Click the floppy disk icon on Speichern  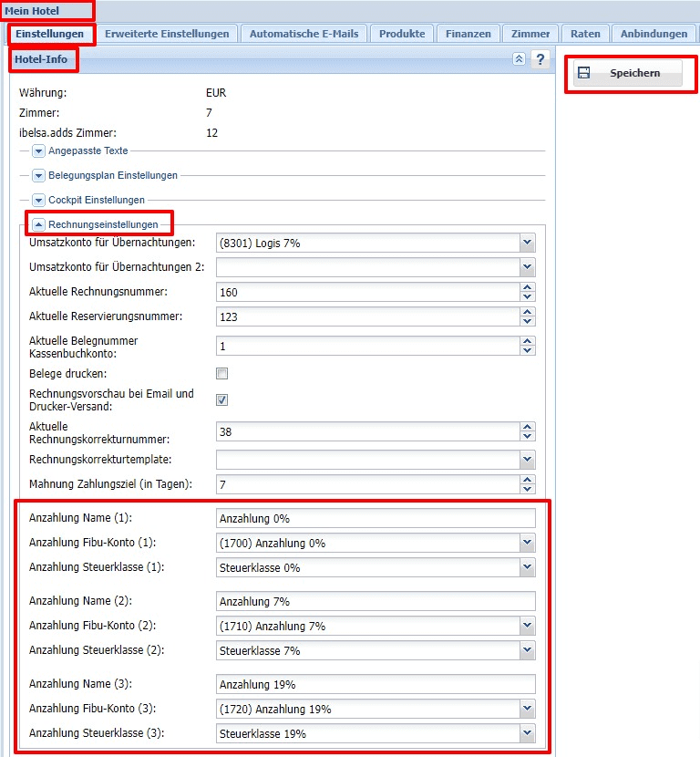pos(584,73)
